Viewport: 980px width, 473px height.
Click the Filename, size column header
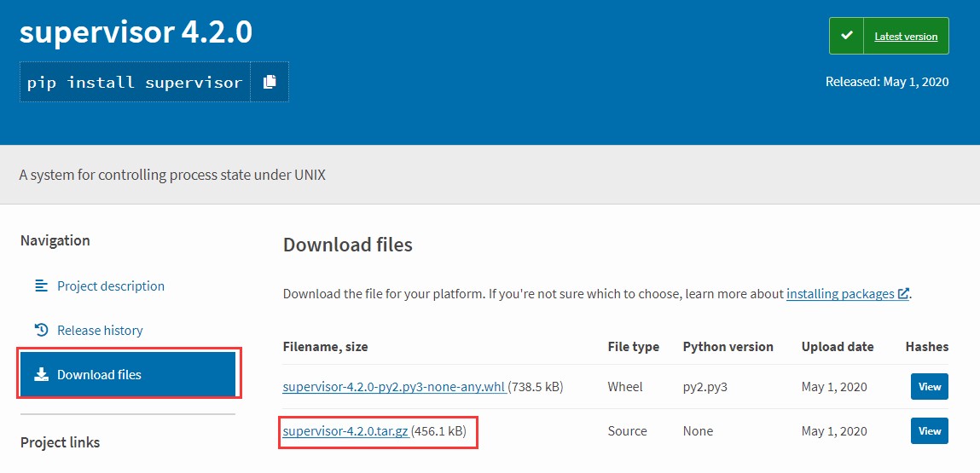point(325,347)
